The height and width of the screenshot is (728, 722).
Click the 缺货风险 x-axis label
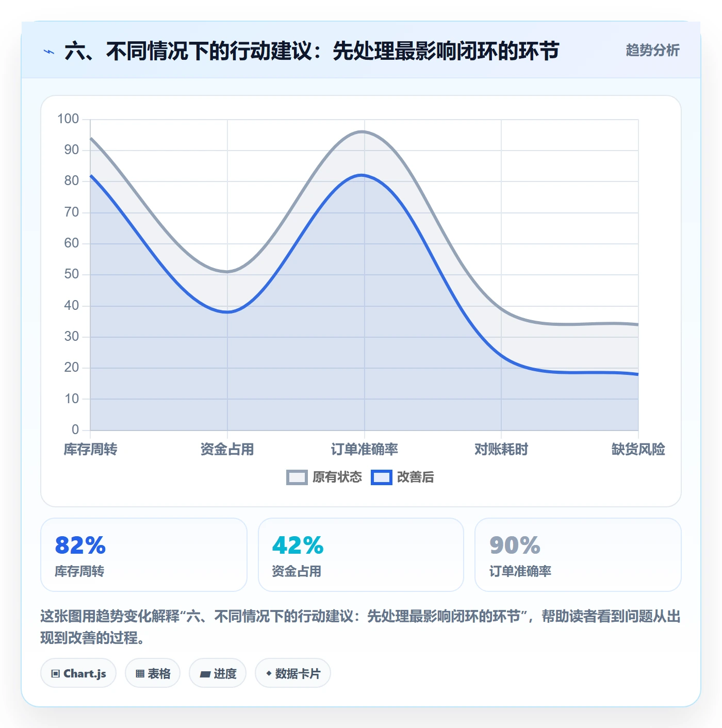click(x=638, y=449)
